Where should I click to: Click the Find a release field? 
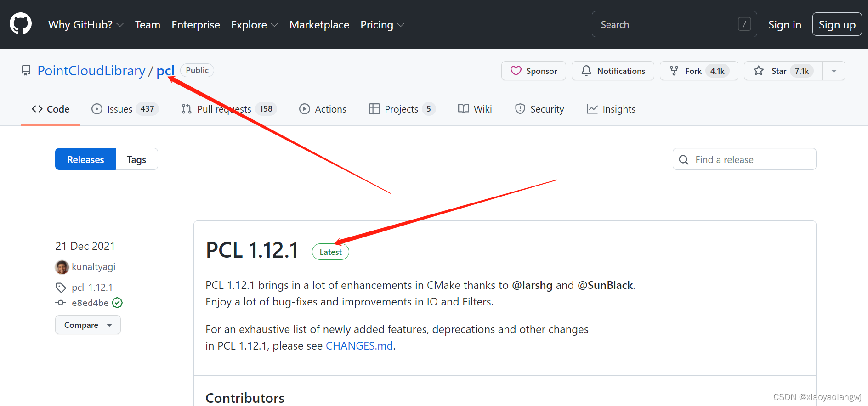[744, 159]
